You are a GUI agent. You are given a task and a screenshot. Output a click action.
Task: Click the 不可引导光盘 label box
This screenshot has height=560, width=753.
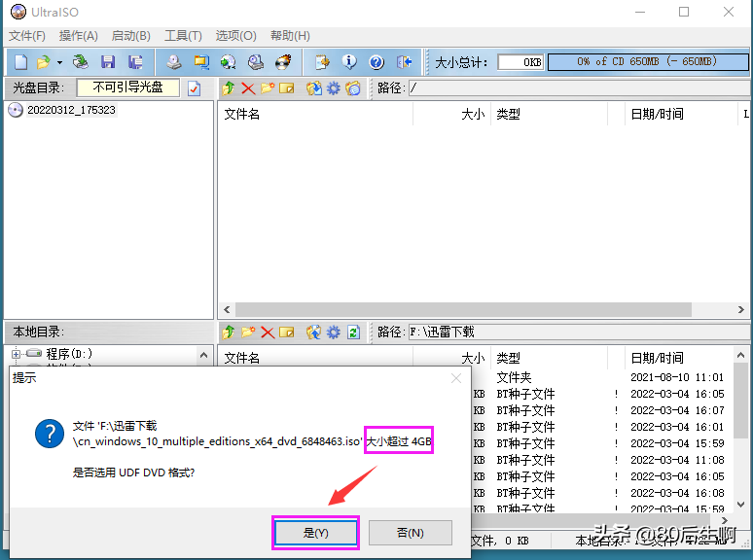pyautogui.click(x=127, y=87)
